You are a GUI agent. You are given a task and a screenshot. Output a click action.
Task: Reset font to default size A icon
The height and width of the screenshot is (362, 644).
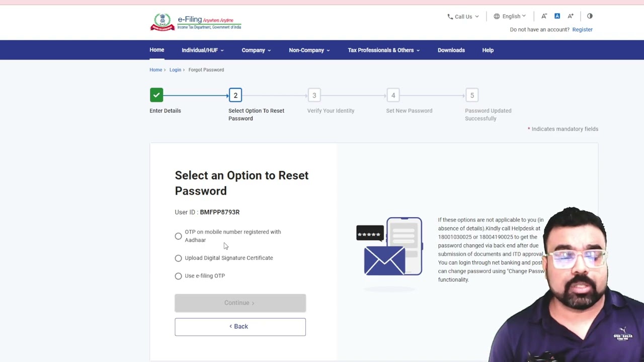557,16
